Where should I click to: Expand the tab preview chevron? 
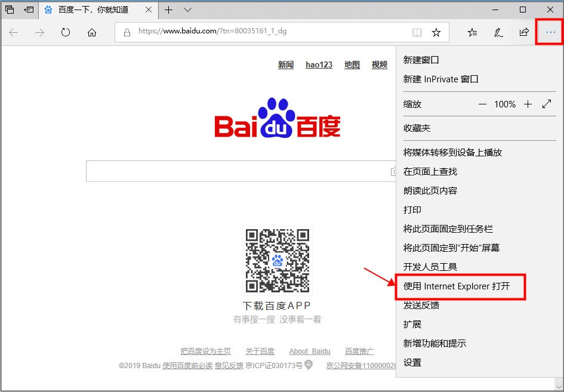(187, 10)
